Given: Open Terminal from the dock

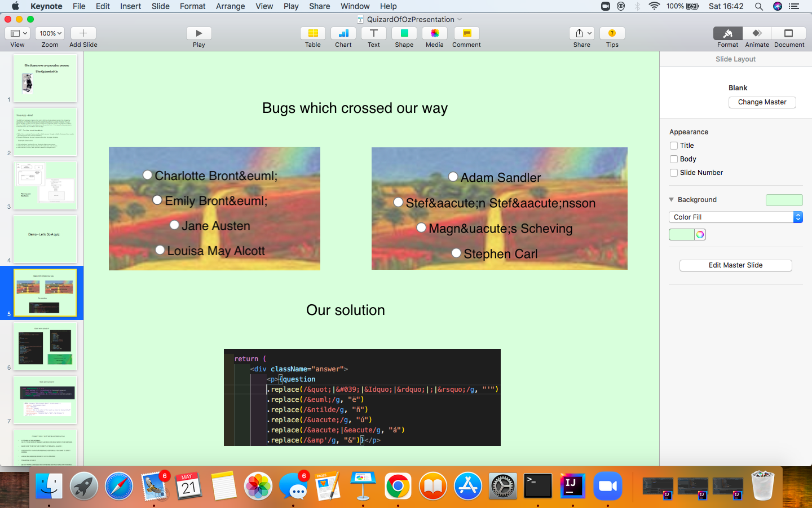Looking at the screenshot, I should coord(538,485).
